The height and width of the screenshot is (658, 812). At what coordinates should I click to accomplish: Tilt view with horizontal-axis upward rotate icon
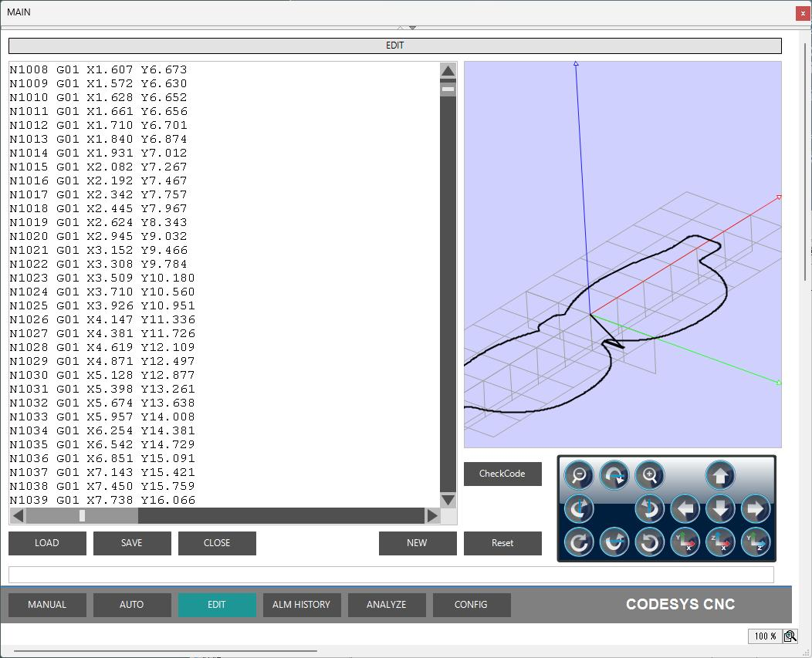click(614, 542)
